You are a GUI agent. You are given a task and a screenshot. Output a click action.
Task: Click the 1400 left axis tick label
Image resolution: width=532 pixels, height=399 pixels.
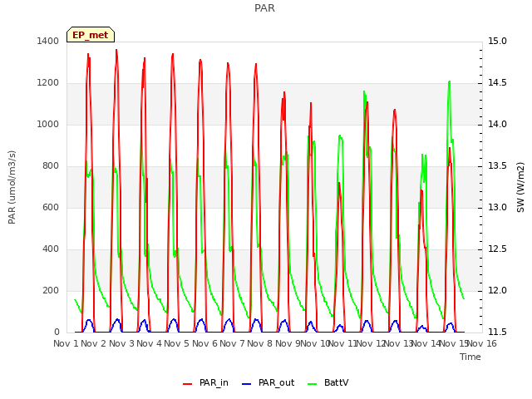pyautogui.click(x=48, y=41)
